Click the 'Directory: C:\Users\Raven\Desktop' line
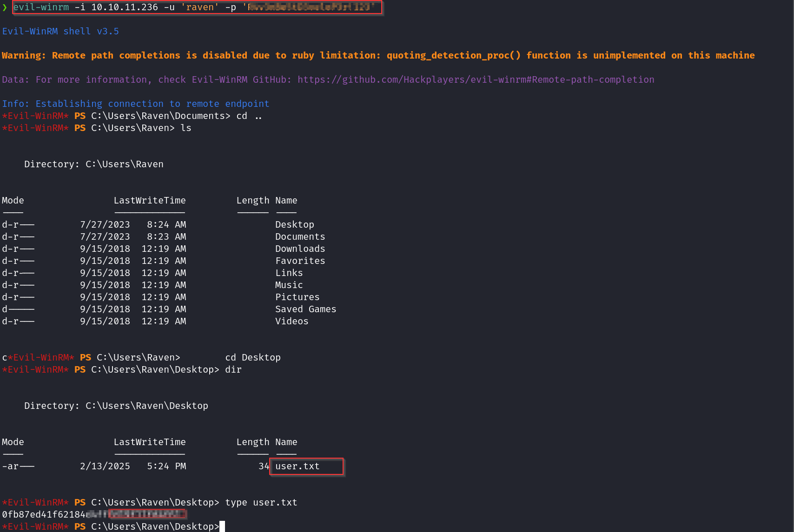This screenshot has height=532, width=794. point(116,406)
